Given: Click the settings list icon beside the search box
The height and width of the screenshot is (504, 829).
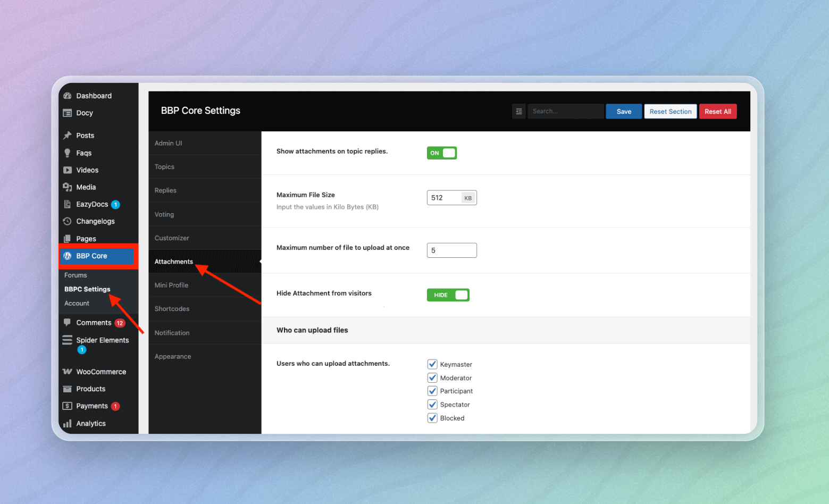Looking at the screenshot, I should point(518,111).
